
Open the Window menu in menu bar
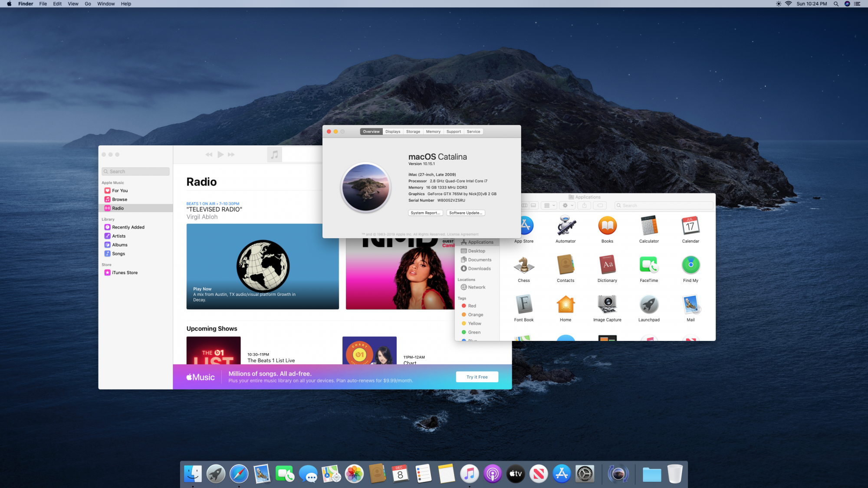coord(106,4)
